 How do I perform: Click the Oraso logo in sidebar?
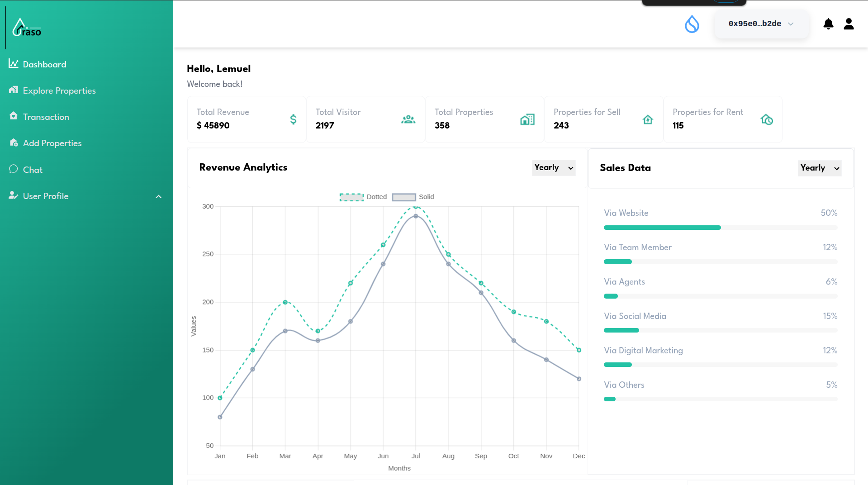click(x=27, y=28)
